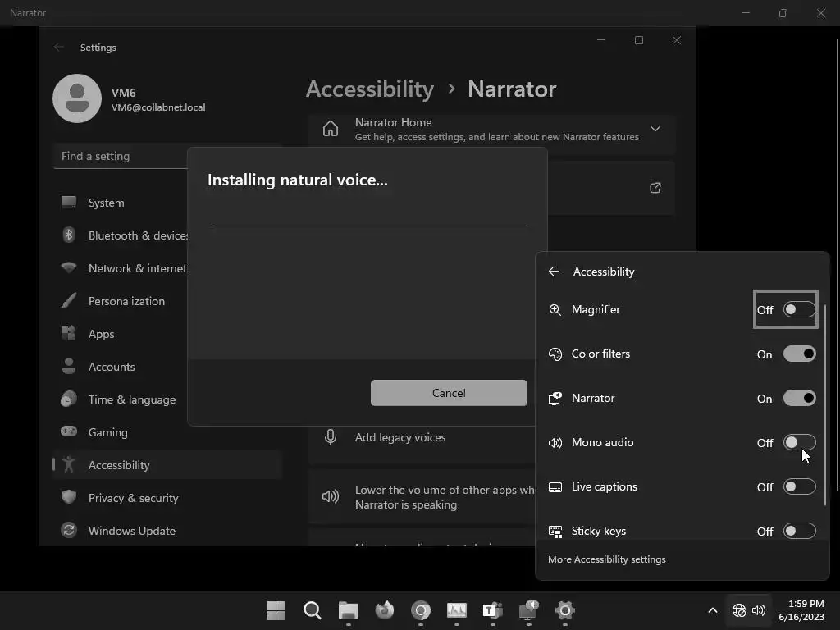Click the Accessibility breadcrumb heading
Viewport: 840px width, 630px height.
[x=370, y=89]
